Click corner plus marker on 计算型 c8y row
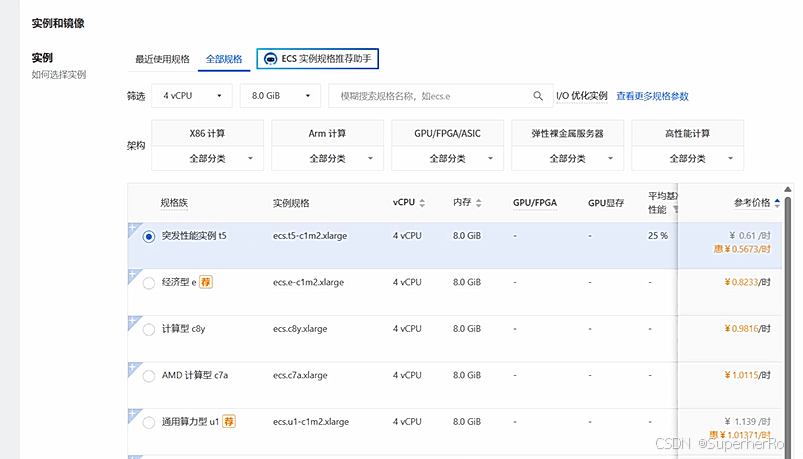The height and width of the screenshot is (459, 803). (133, 322)
